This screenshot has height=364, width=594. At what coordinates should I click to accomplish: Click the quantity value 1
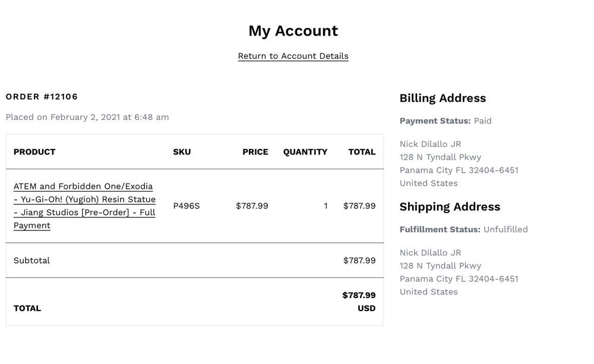(326, 206)
